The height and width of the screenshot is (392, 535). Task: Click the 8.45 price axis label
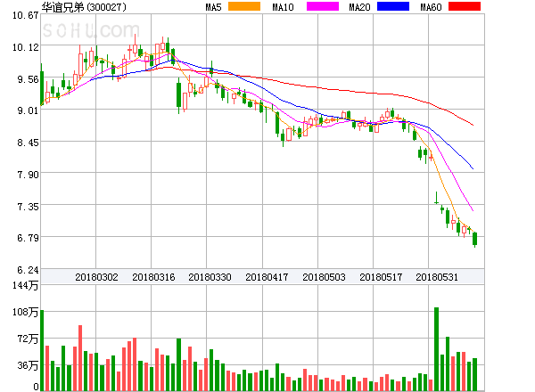click(x=28, y=143)
